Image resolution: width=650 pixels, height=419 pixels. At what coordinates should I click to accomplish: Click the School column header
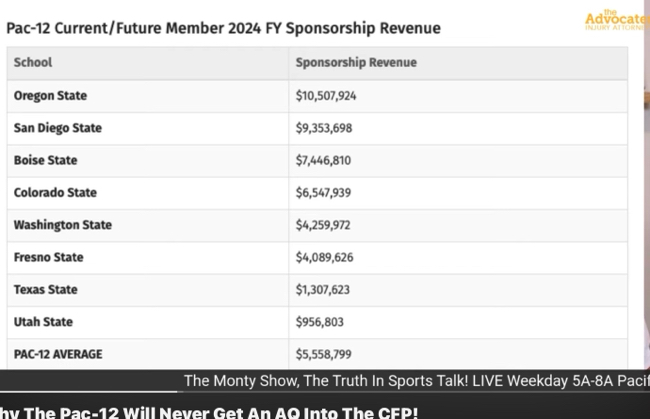pos(33,63)
